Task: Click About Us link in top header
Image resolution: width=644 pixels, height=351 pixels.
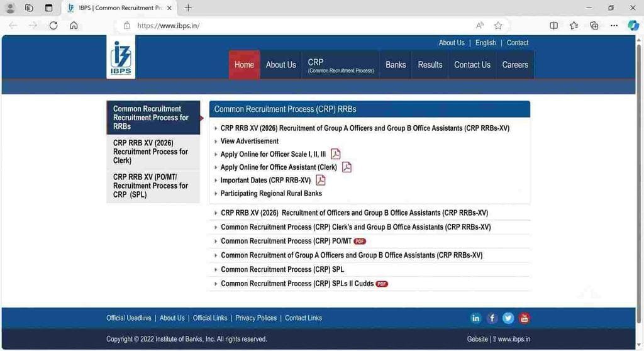Action: pos(452,43)
